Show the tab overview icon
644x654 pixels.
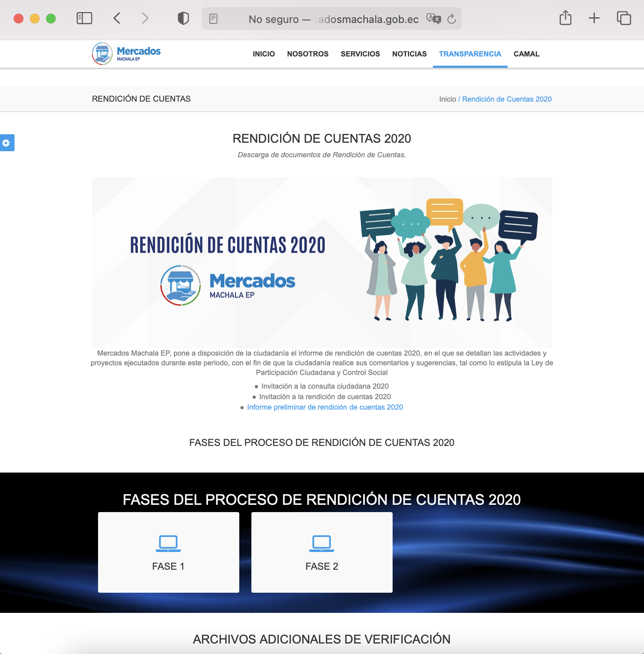point(623,18)
